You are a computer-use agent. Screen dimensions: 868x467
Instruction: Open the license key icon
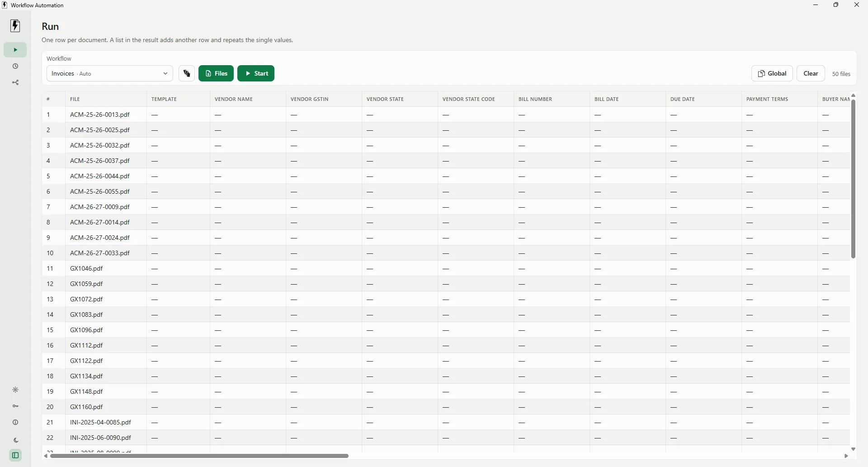pos(15,406)
